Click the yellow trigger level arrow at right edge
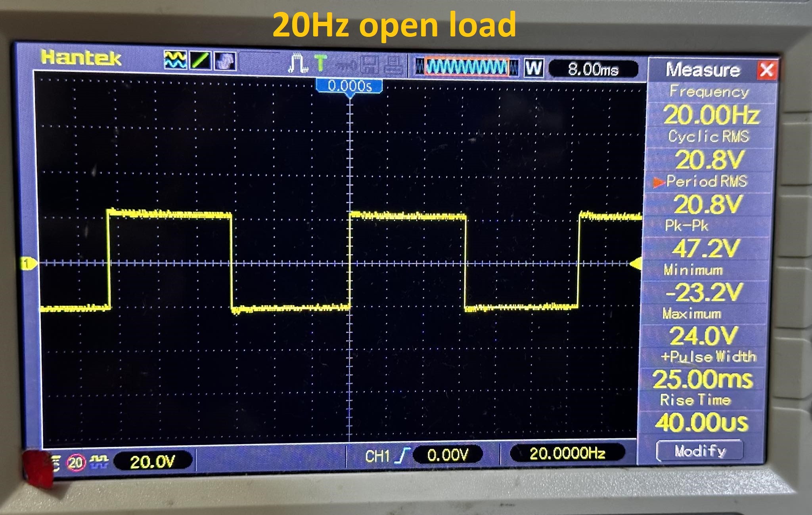The image size is (812, 515). [x=636, y=263]
